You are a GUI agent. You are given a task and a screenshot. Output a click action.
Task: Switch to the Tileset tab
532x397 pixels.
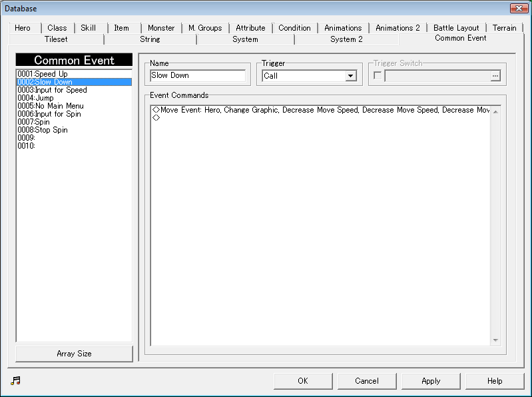click(56, 39)
